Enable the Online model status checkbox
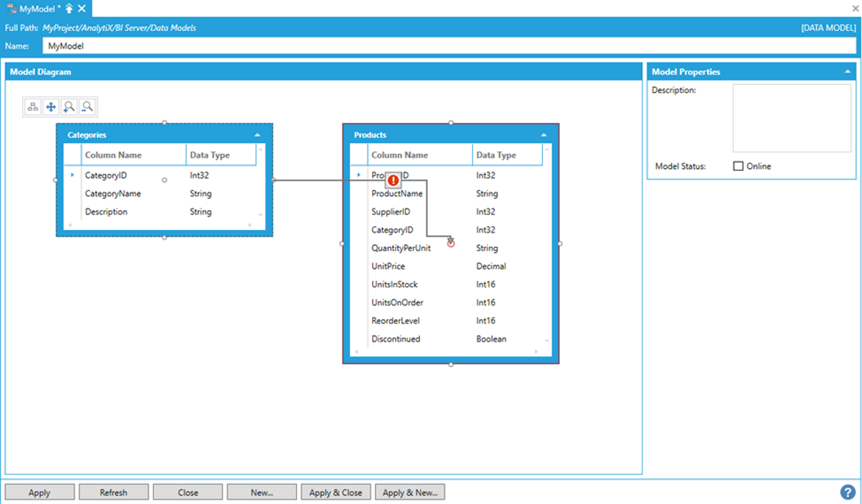Viewport: 862px width, 504px height. click(738, 167)
